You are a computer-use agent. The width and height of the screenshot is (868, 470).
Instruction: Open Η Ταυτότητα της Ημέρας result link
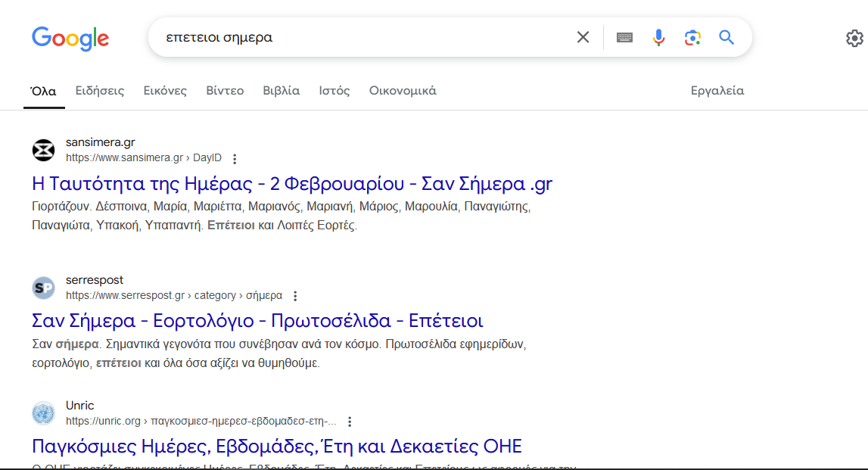point(292,184)
